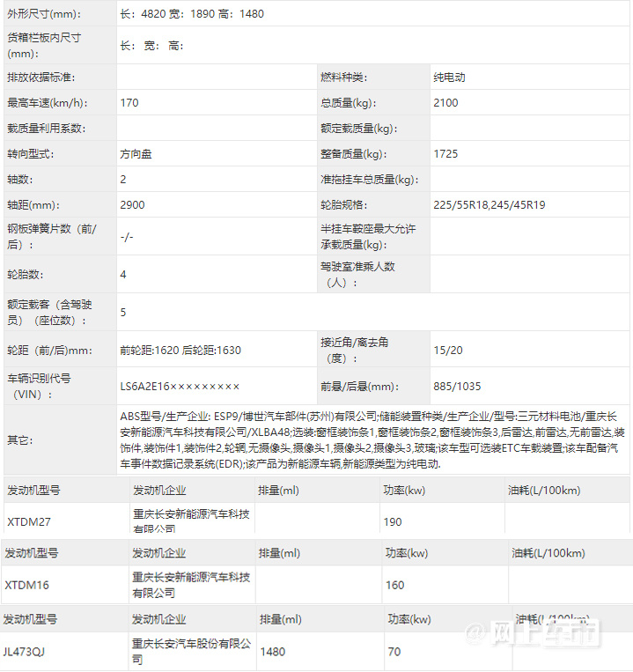Click the 轮胎规格 label
Viewport: 633px width, 672px height.
click(x=343, y=205)
